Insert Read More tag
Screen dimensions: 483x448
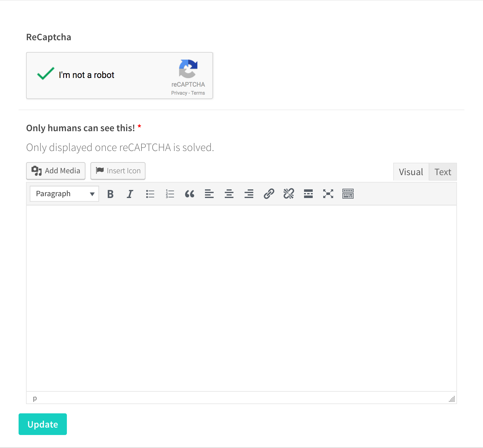point(308,194)
